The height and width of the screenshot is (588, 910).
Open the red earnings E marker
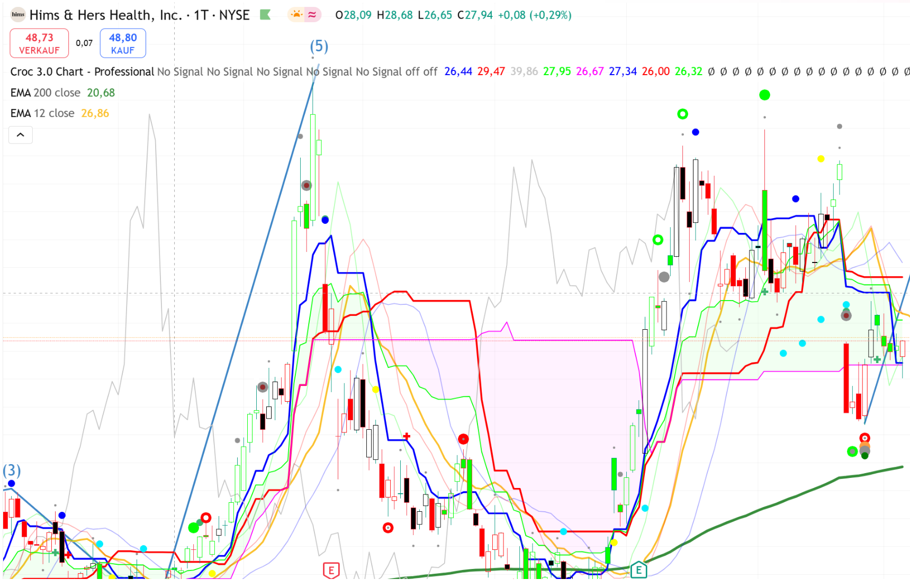pos(331,570)
